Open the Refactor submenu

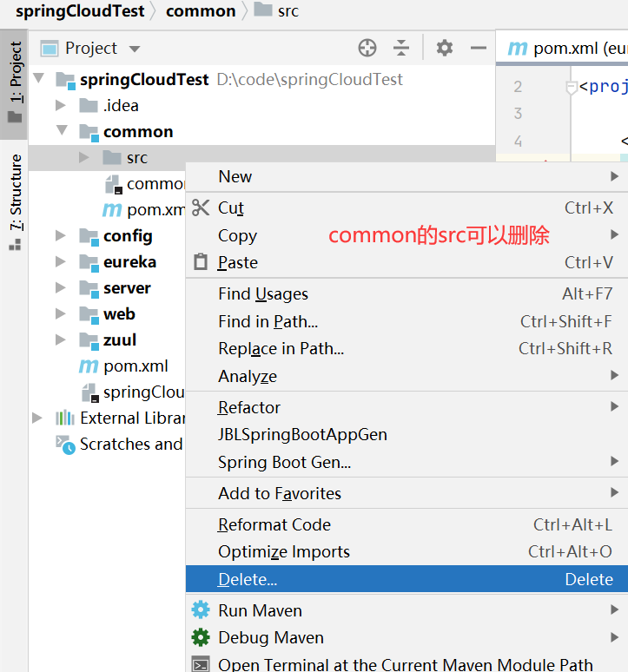tap(407, 407)
